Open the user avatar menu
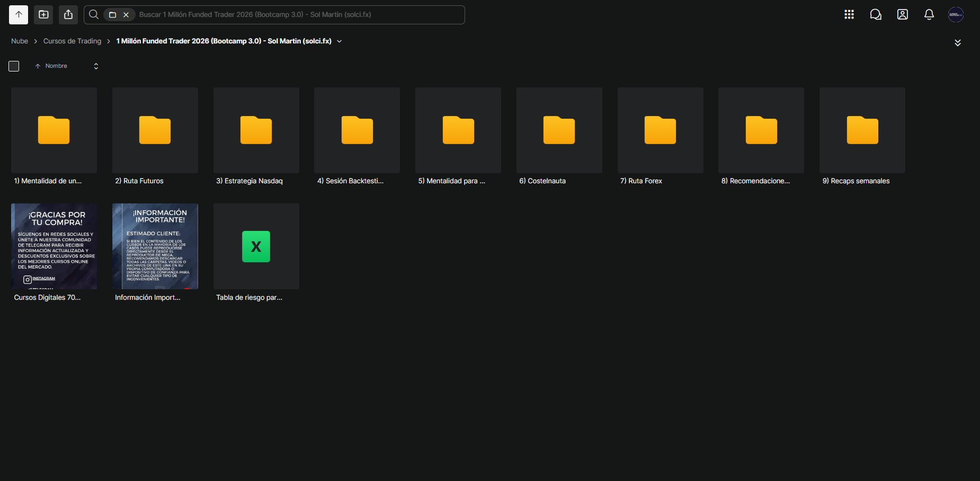This screenshot has height=481, width=980. (x=956, y=15)
